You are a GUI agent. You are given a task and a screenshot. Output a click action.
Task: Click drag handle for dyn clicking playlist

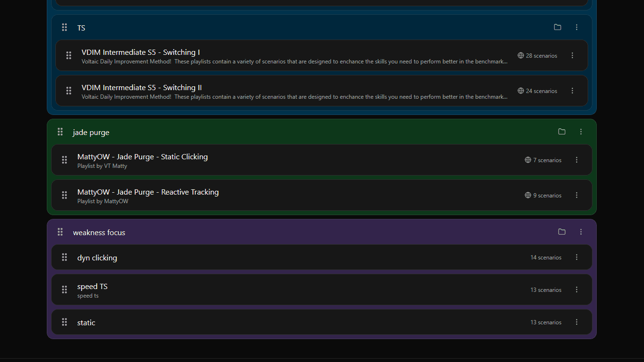(64, 257)
